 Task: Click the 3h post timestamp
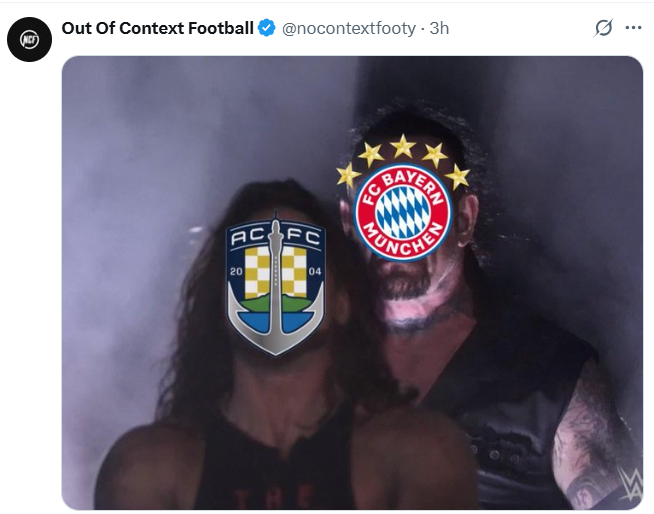coord(439,28)
